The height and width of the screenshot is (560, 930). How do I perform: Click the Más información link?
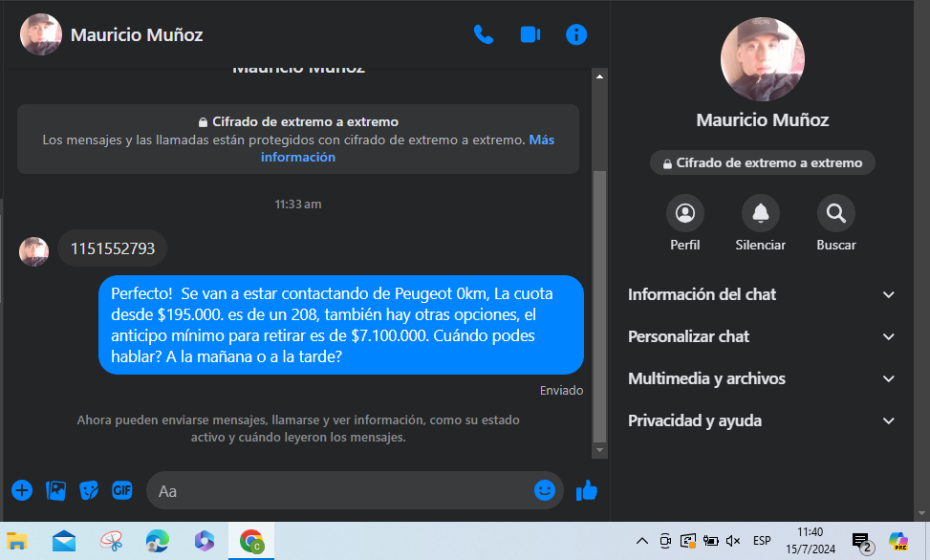298,158
